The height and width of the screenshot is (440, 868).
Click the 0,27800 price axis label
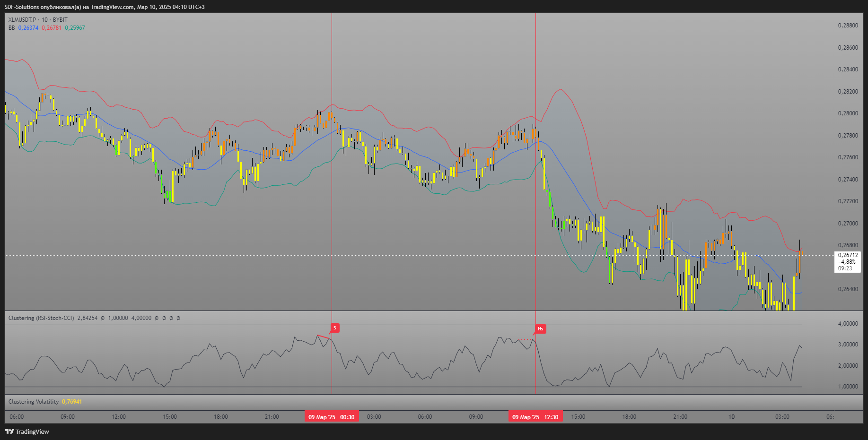pos(848,136)
